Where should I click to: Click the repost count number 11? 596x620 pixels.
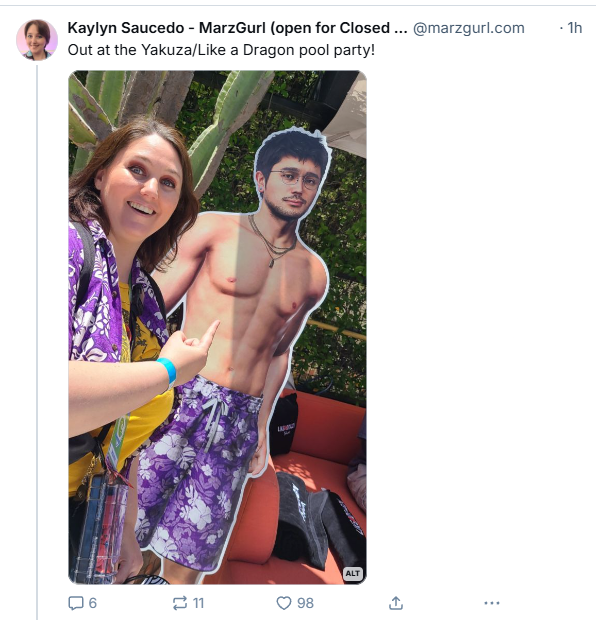click(198, 603)
